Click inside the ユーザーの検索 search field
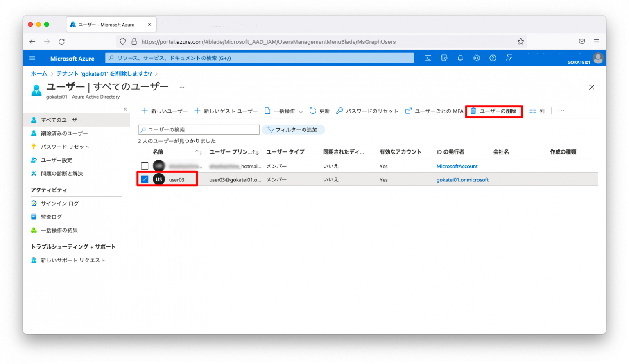629x364 pixels. coord(199,129)
